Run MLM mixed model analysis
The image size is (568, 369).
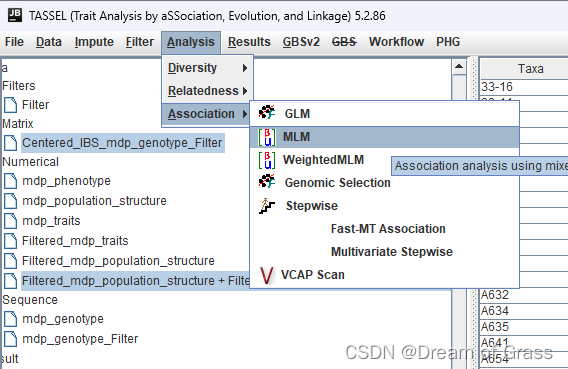385,137
